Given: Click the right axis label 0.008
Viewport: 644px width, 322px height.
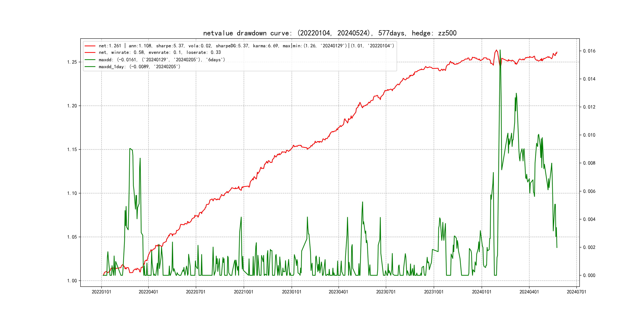Looking at the screenshot, I should [589, 163].
